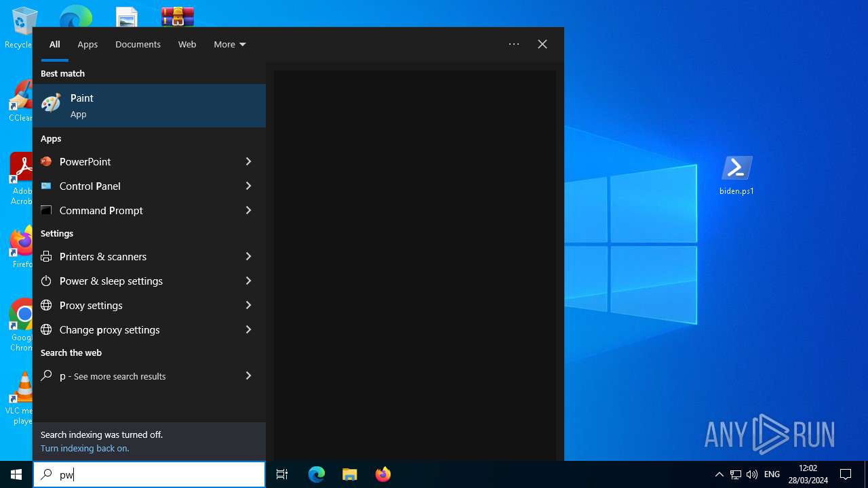The width and height of the screenshot is (868, 488).
Task: Open the search panel options ellipsis
Action: click(x=514, y=44)
